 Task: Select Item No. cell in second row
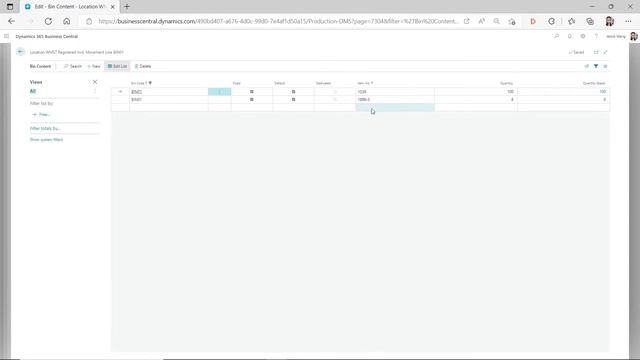click(x=395, y=100)
